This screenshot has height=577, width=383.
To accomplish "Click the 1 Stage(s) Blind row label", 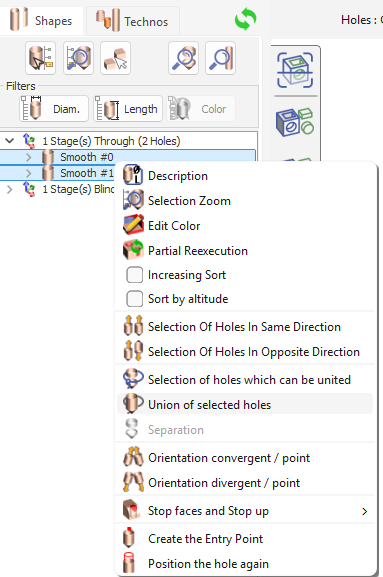I will 78,189.
